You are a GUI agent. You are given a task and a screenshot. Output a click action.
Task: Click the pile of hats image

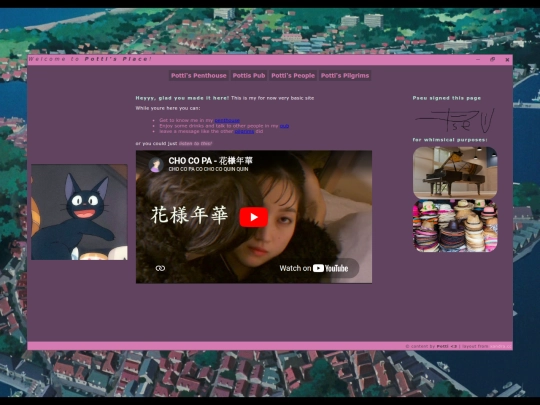click(x=455, y=226)
